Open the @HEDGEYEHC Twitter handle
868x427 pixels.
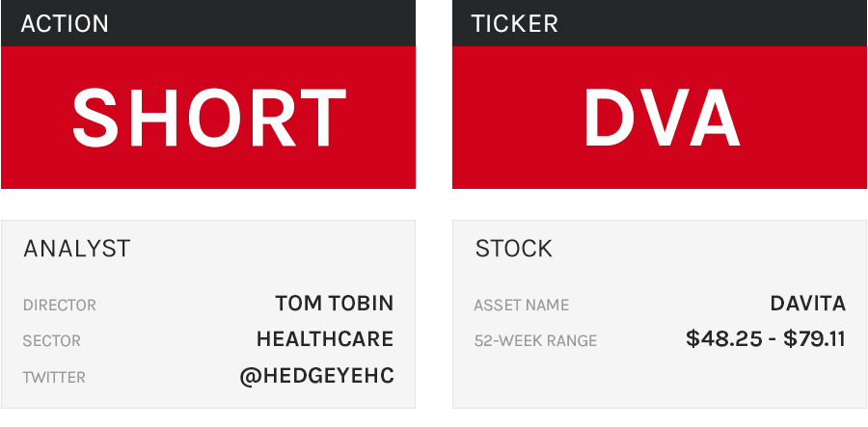click(316, 376)
